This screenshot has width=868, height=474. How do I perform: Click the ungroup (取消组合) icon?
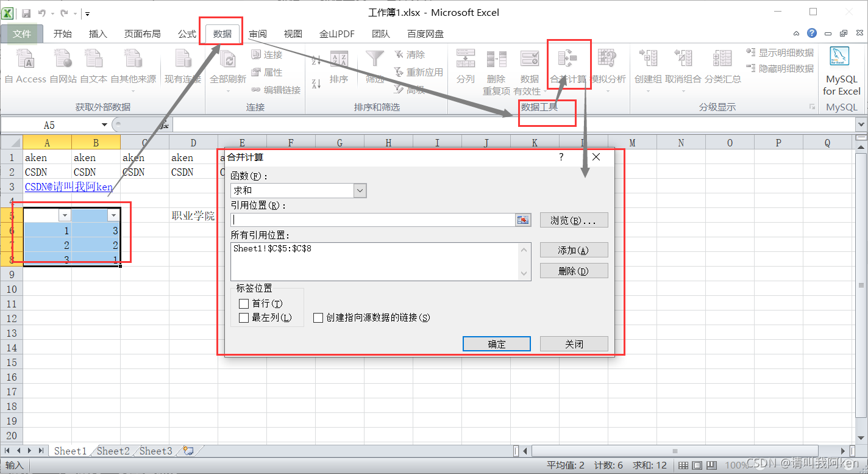[683, 59]
